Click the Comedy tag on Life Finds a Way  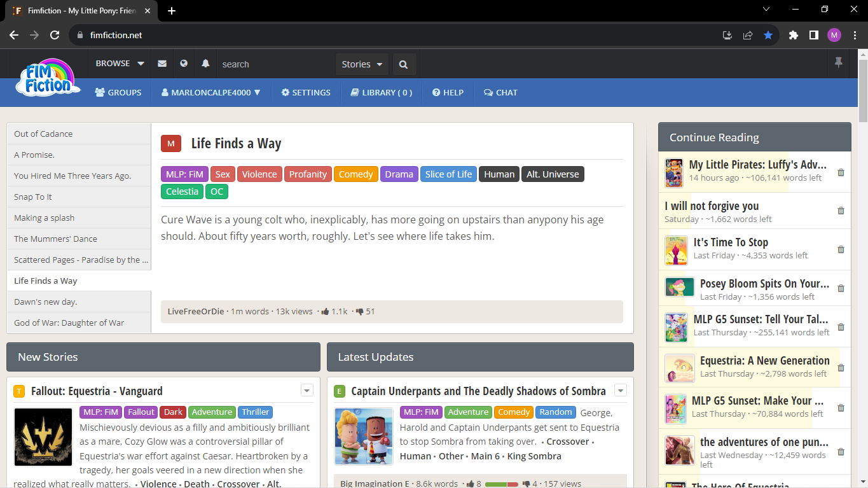coord(355,174)
